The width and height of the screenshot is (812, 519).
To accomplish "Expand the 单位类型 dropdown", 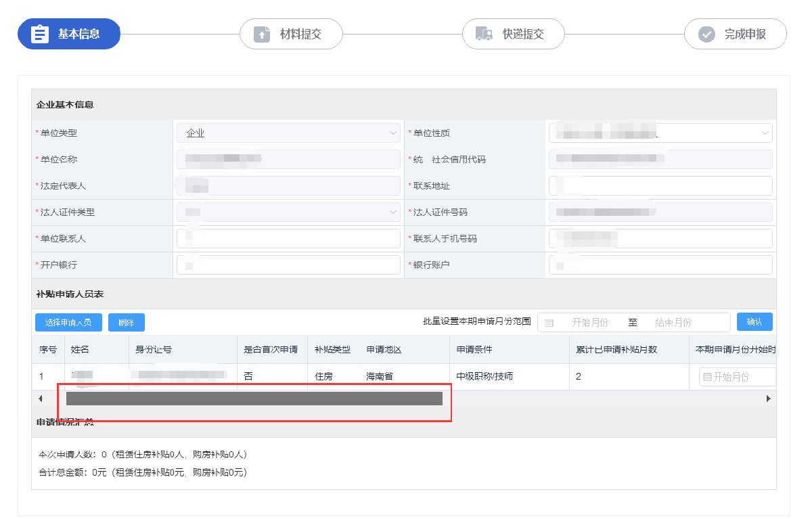I will [x=393, y=133].
